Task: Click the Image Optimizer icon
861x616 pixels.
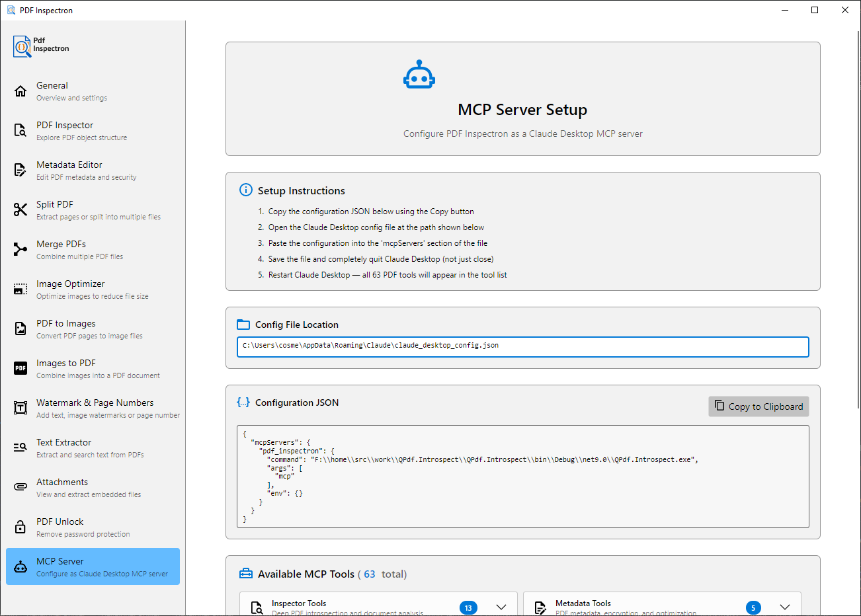Action: (x=20, y=289)
